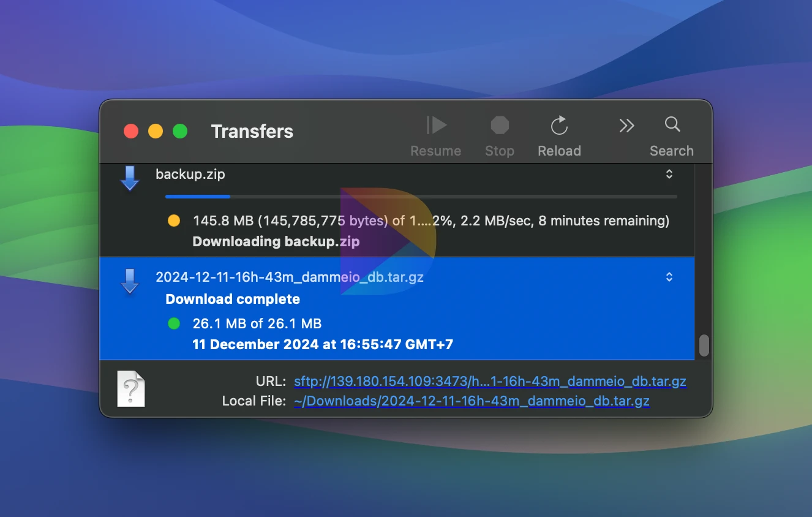This screenshot has width=812, height=517.
Task: Click the download arrow icon beside backup.zip
Action: (x=130, y=178)
